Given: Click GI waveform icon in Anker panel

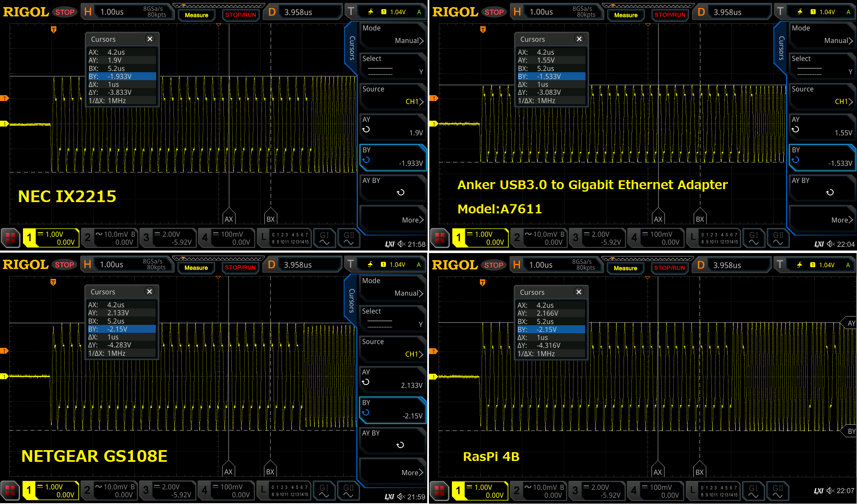Looking at the screenshot, I should coord(753,238).
